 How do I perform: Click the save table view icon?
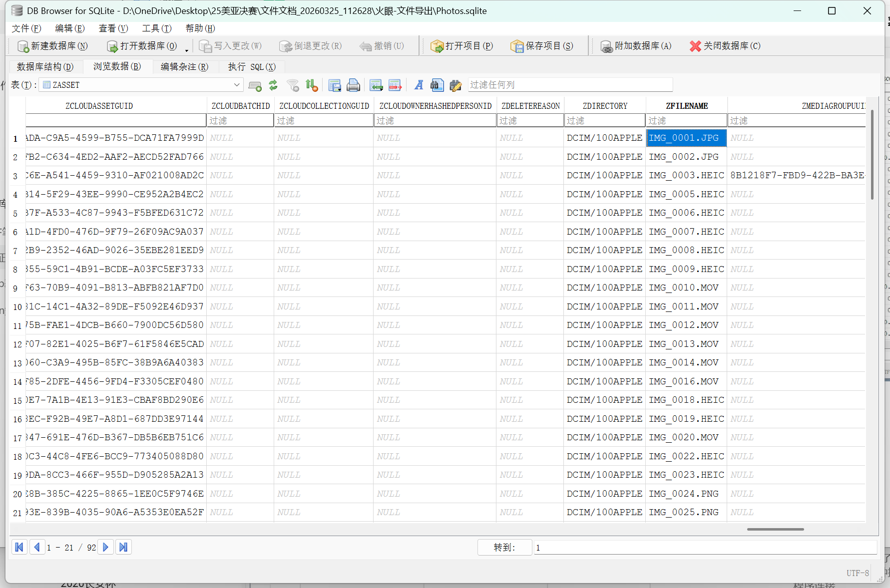click(334, 85)
